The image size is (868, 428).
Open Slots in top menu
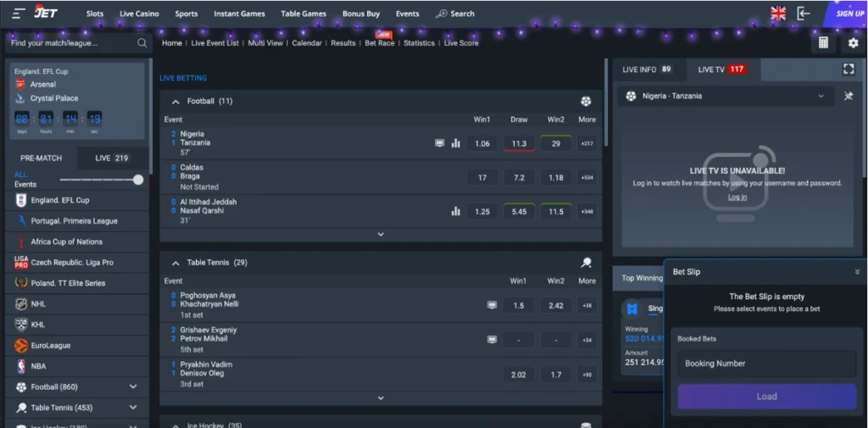pos(95,14)
